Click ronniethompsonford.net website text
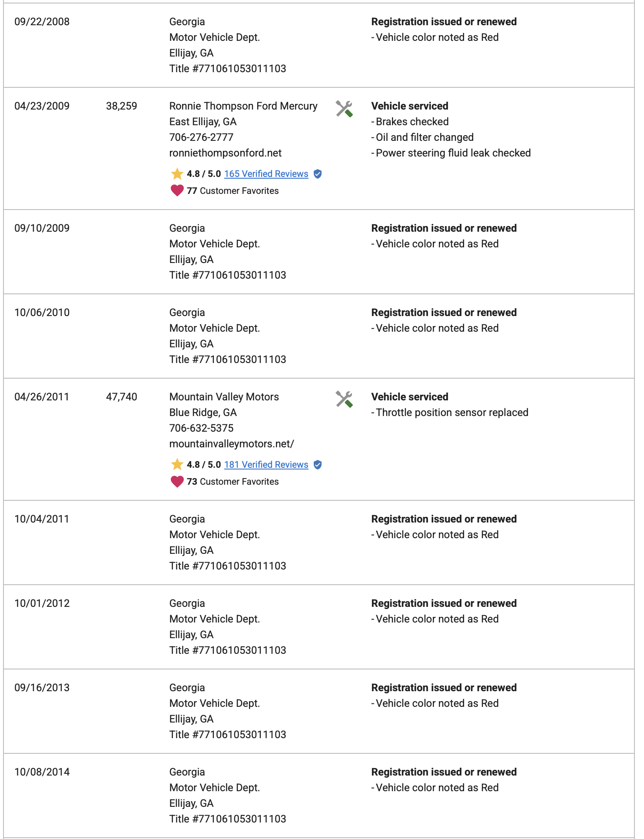The image size is (644, 839). point(226,153)
